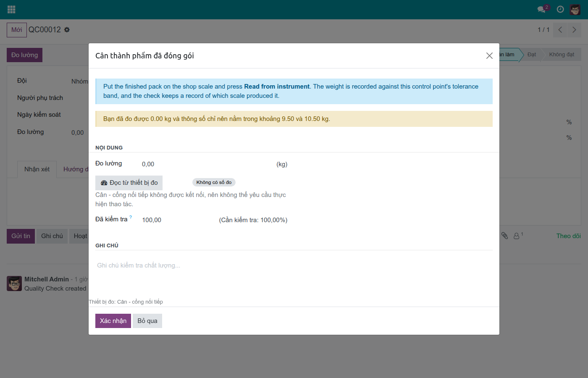Image resolution: width=588 pixels, height=378 pixels.
Task: Open the conversations messages icon
Action: click(x=542, y=9)
